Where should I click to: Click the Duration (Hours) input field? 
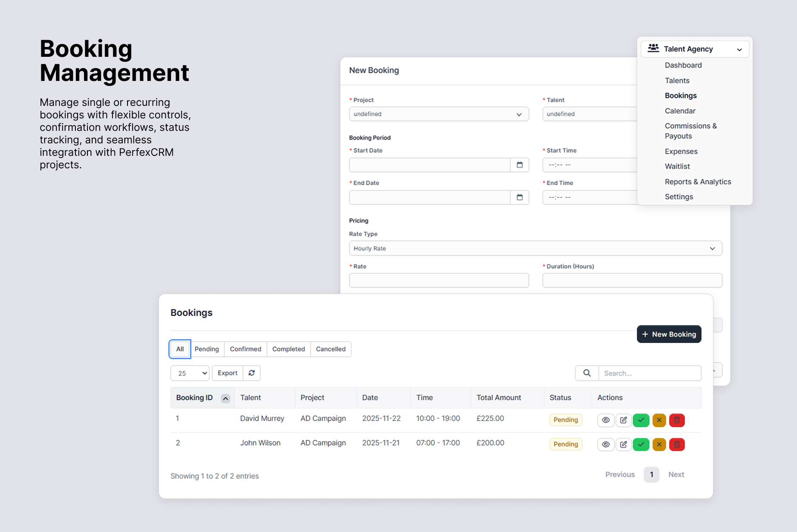[632, 280]
